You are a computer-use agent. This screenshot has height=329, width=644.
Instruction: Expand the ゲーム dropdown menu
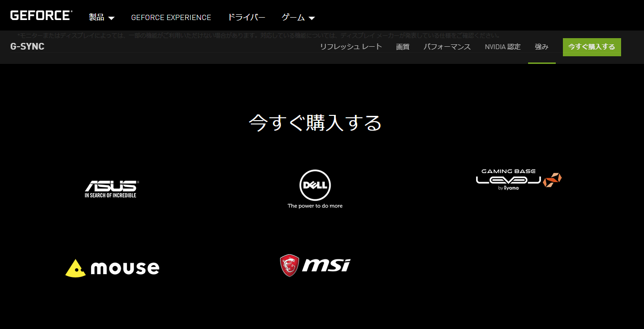tap(298, 18)
